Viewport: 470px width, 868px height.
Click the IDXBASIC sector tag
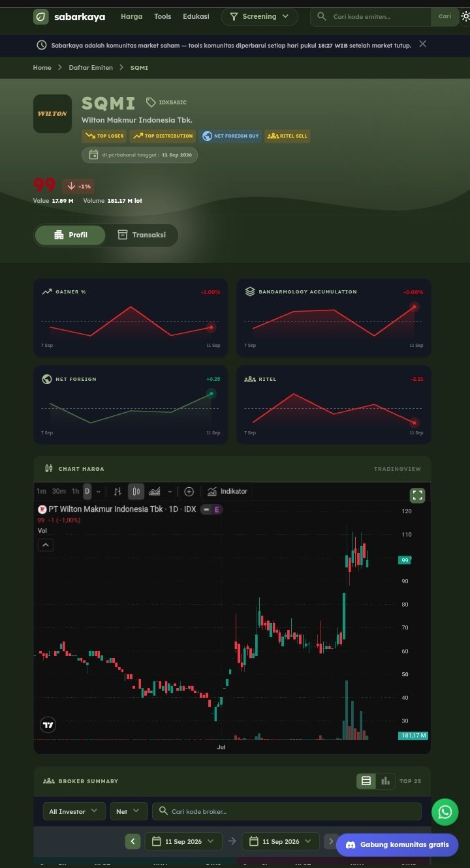[166, 102]
